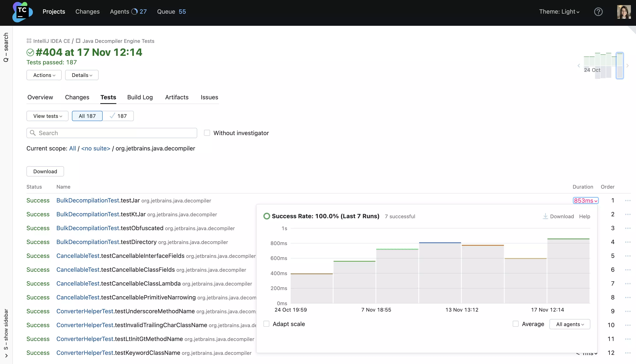
Task: Click into the tests Search field
Action: 115,133
